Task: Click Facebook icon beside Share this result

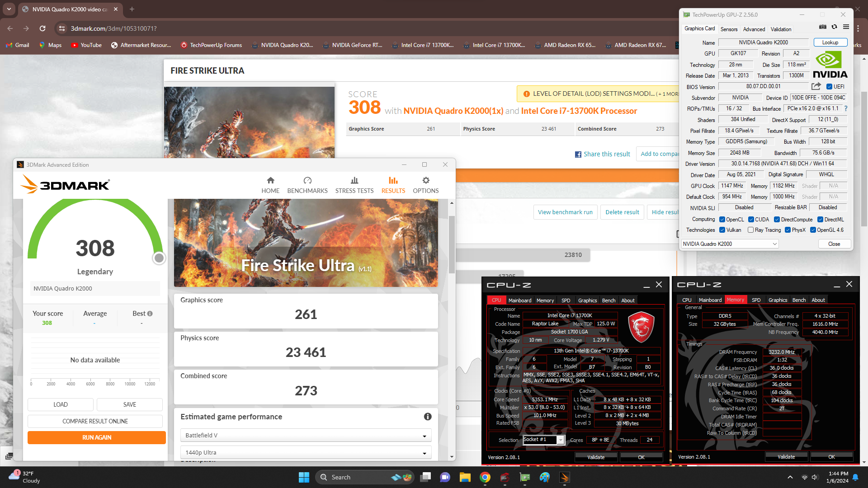Action: 578,155
